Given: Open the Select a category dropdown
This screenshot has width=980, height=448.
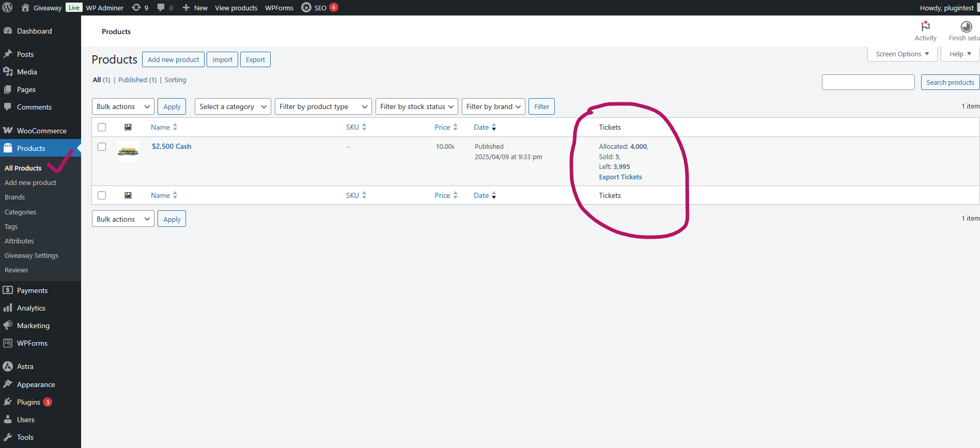Looking at the screenshot, I should click(233, 106).
